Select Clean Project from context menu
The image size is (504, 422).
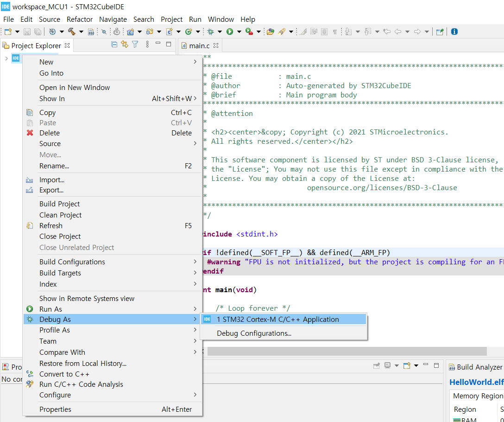(x=113, y=215)
